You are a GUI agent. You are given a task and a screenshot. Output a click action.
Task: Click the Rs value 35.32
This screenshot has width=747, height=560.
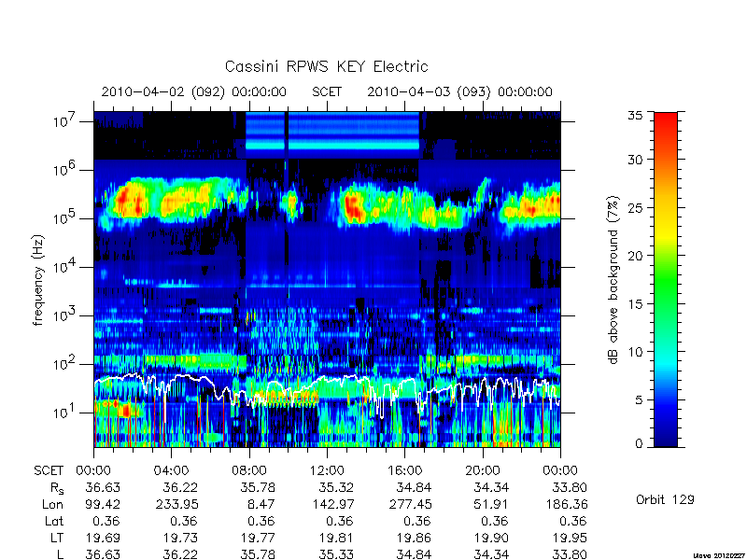[337, 487]
